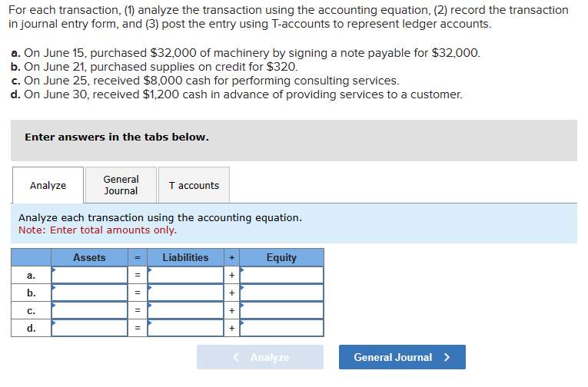
Task: Click the Liabilities column header
Action: point(186,257)
